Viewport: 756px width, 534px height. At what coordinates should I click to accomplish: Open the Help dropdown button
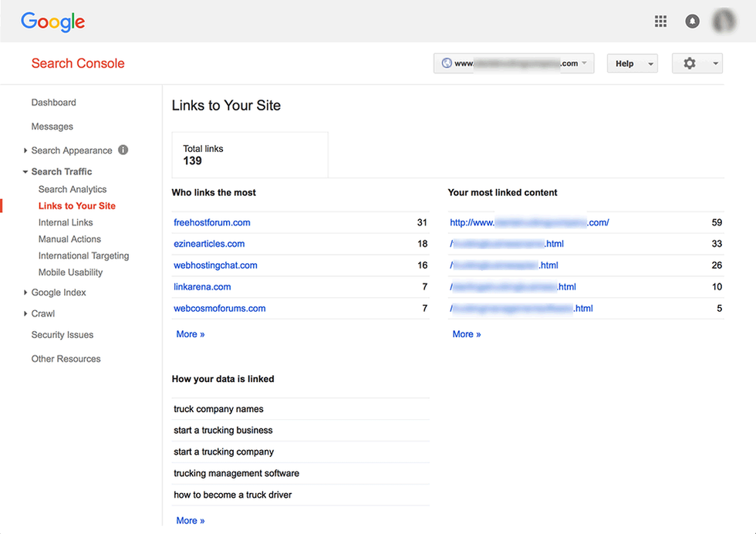tap(632, 63)
